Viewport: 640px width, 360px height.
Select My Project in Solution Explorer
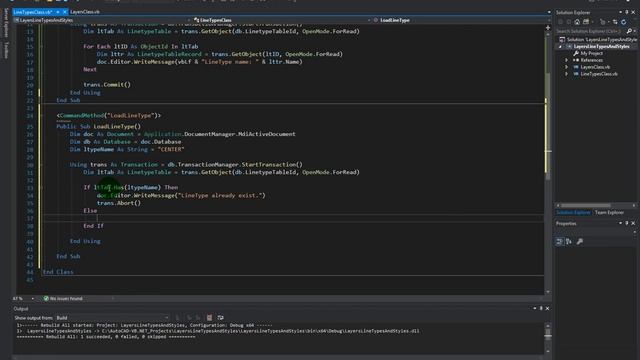(591, 53)
